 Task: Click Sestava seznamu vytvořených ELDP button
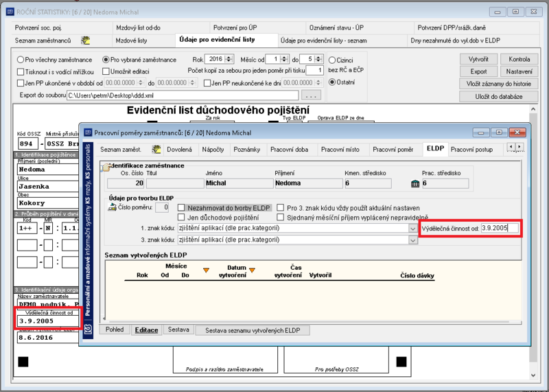pos(253,330)
